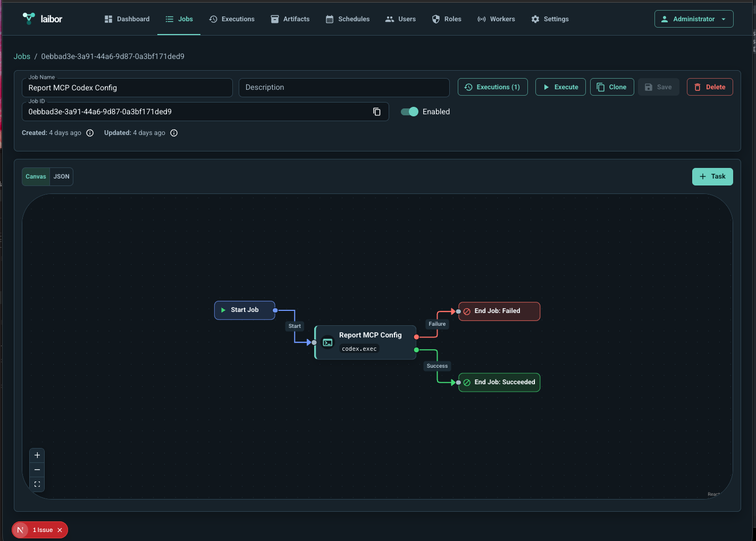Image resolution: width=756 pixels, height=541 pixels.
Task: Click the N dev tools icon
Action: coord(20,530)
